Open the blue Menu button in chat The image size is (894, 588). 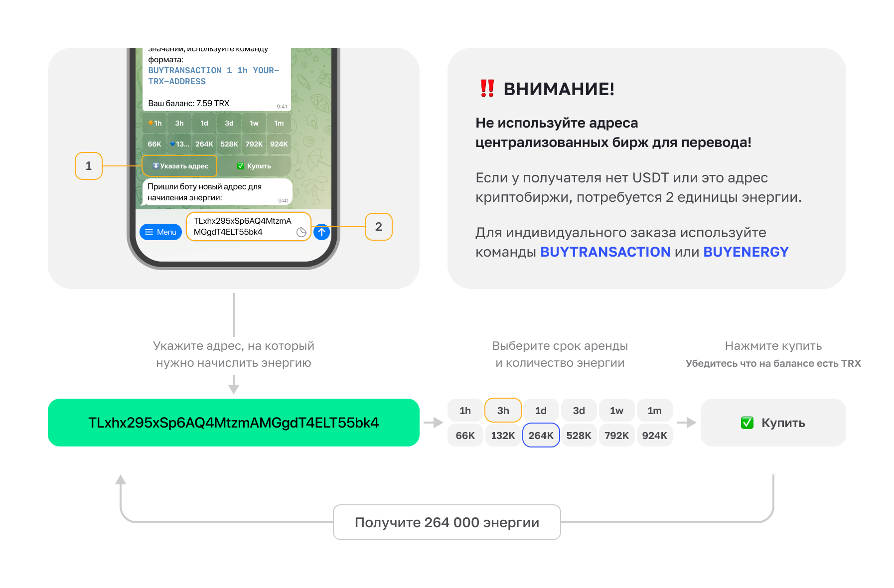[161, 232]
